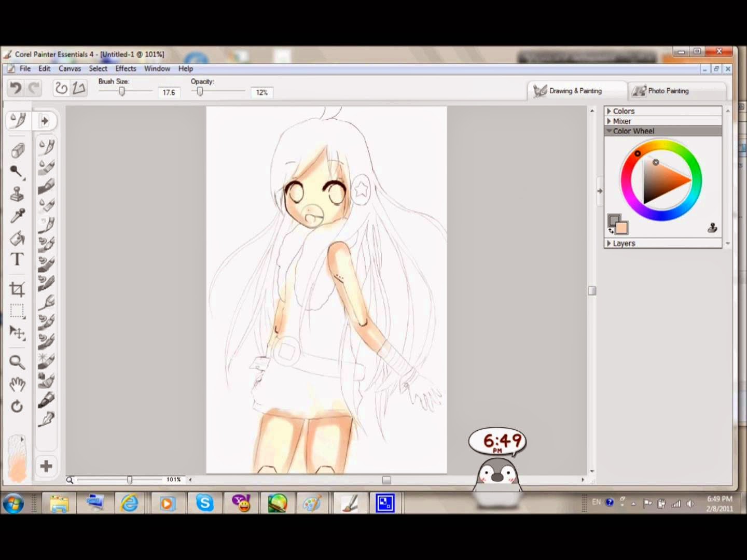Open the Window menu
Viewport: 747px width, 560px height.
(x=157, y=68)
